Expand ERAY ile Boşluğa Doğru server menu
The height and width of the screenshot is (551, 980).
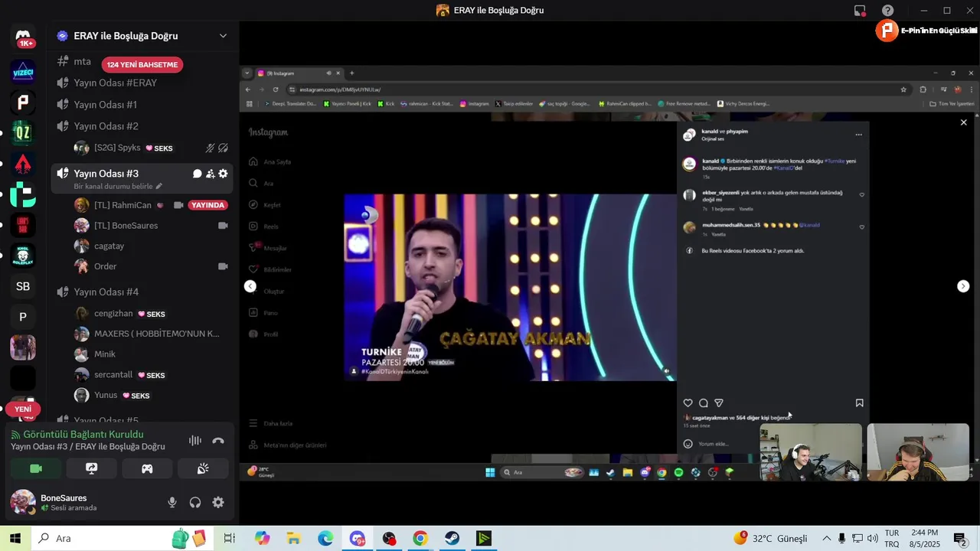(x=223, y=36)
